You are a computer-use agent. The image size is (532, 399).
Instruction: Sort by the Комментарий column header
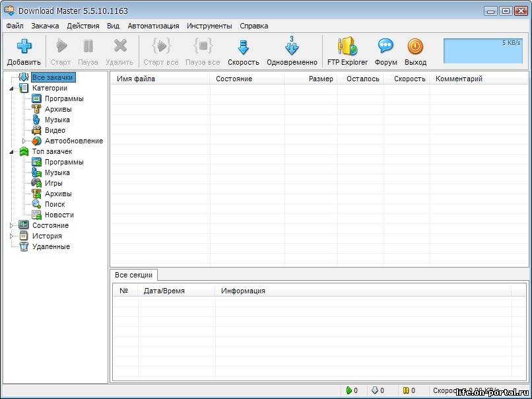479,79
